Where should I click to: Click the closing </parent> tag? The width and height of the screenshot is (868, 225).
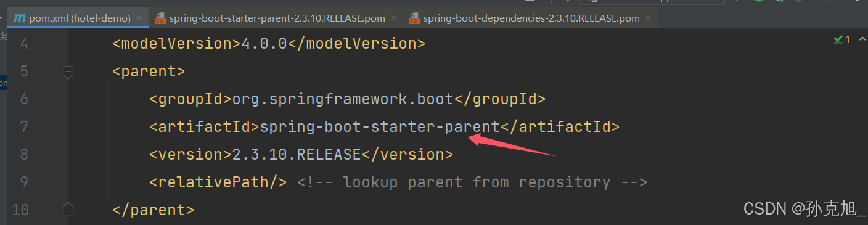point(154,210)
